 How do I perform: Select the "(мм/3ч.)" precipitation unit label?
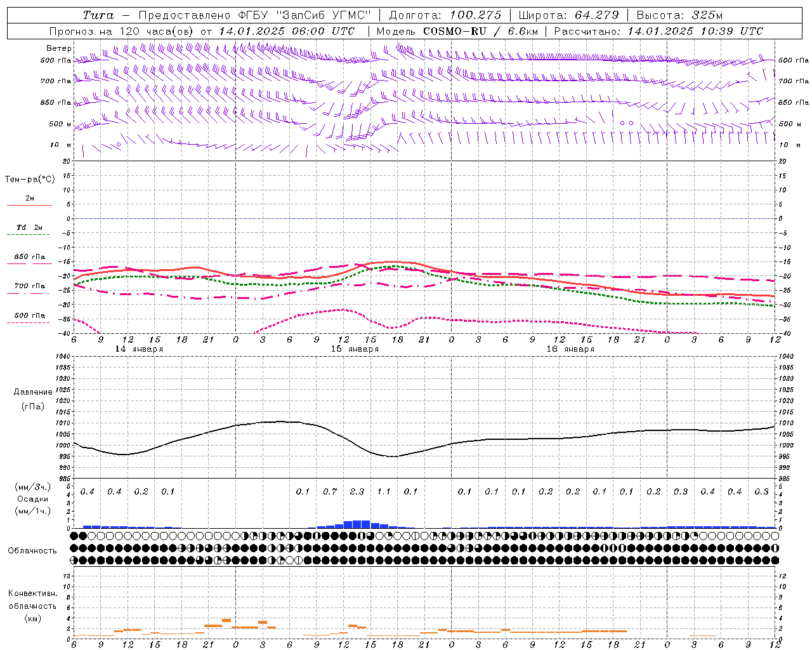(x=33, y=487)
